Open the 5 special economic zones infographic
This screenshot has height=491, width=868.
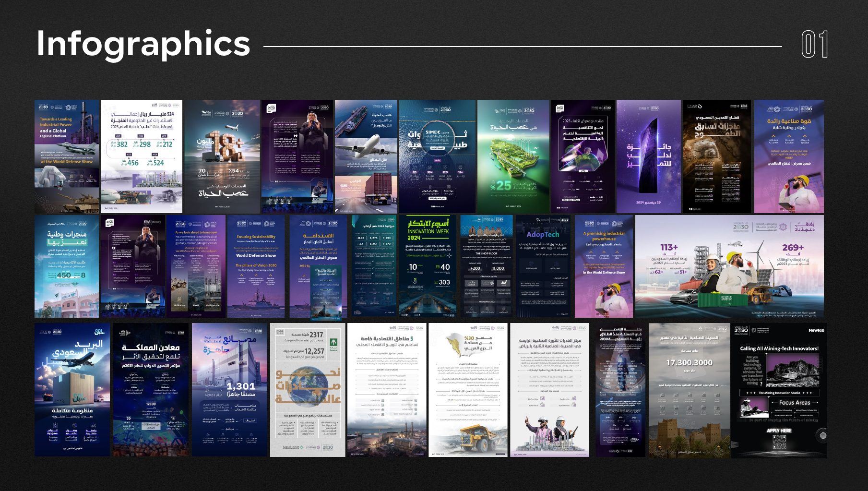(387, 390)
